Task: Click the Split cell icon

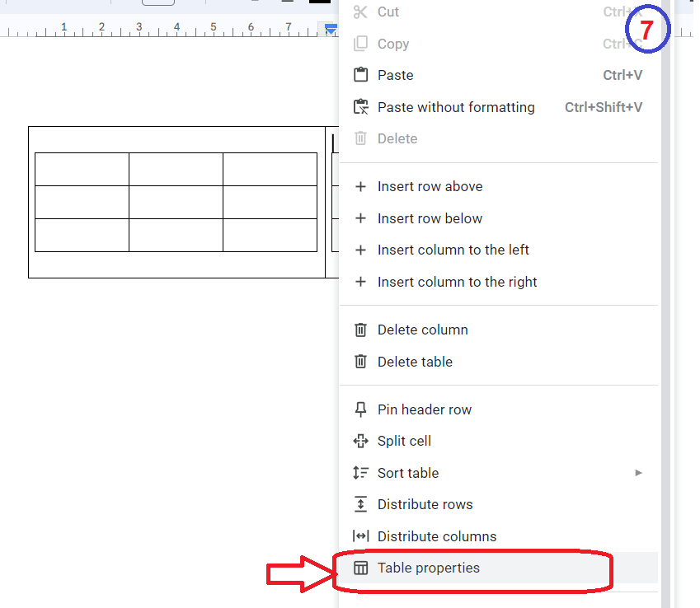Action: [360, 441]
